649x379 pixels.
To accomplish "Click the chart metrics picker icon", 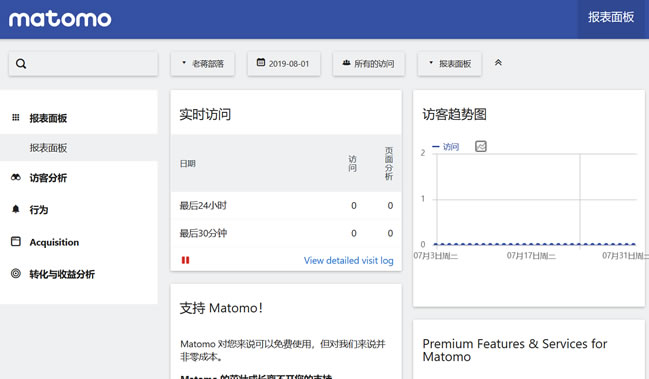I will pos(481,146).
